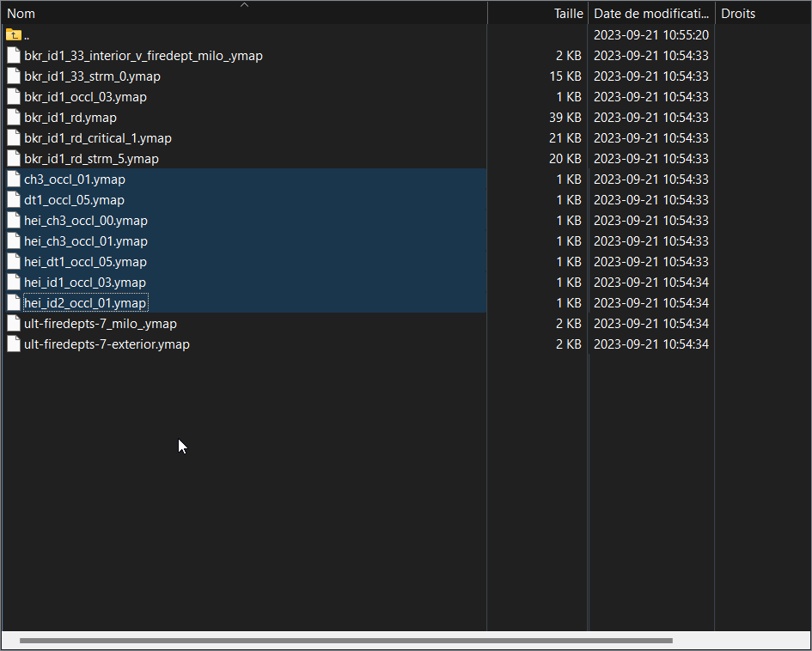Image resolution: width=812 pixels, height=651 pixels.
Task: Click the Droits column header
Action: pos(737,14)
